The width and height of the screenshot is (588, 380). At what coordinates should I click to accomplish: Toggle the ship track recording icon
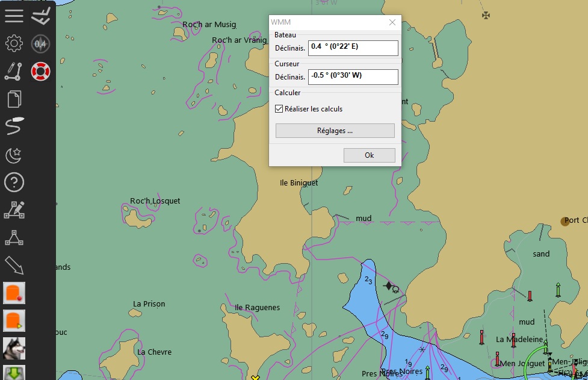(14, 126)
